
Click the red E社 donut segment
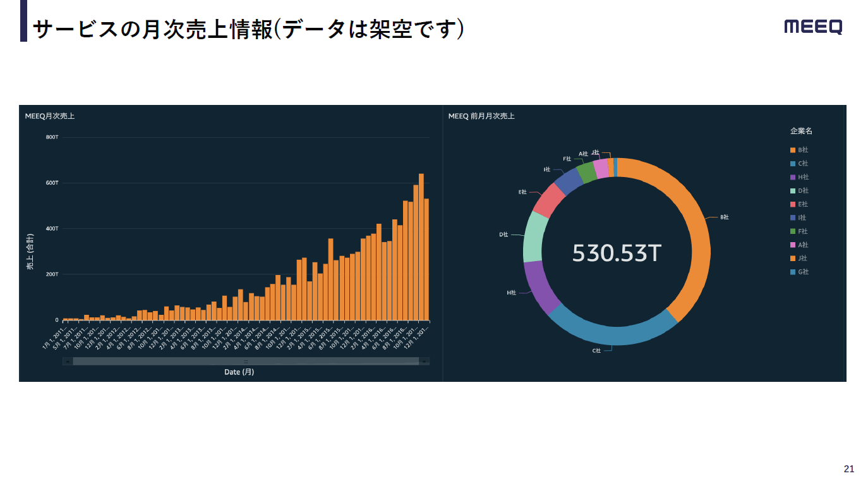[548, 199]
